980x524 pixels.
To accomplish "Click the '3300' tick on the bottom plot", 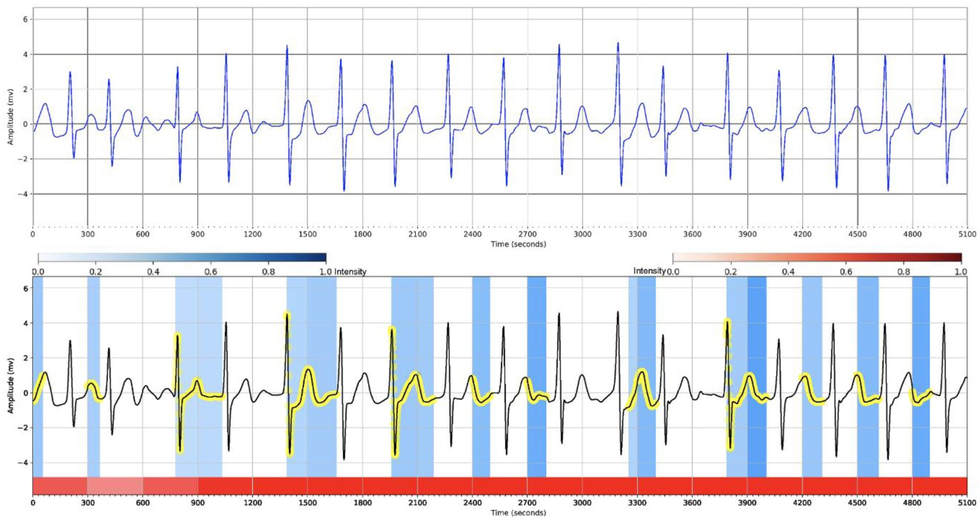I will tap(638, 503).
